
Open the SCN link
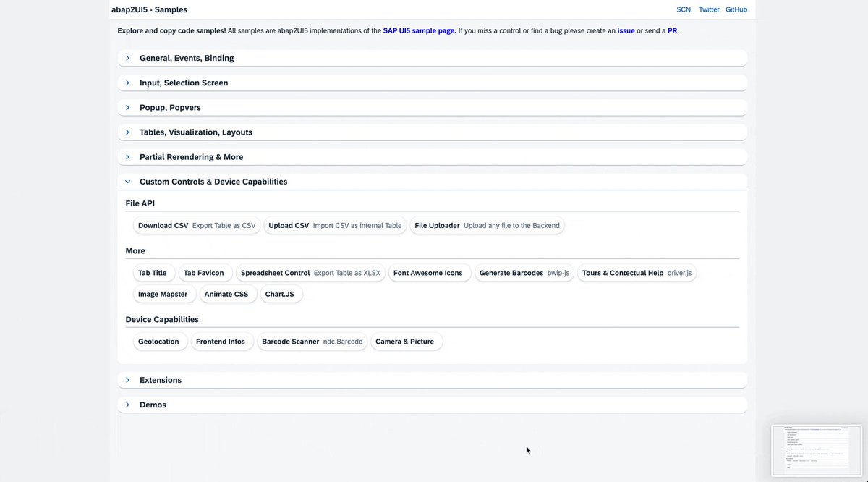(x=684, y=9)
